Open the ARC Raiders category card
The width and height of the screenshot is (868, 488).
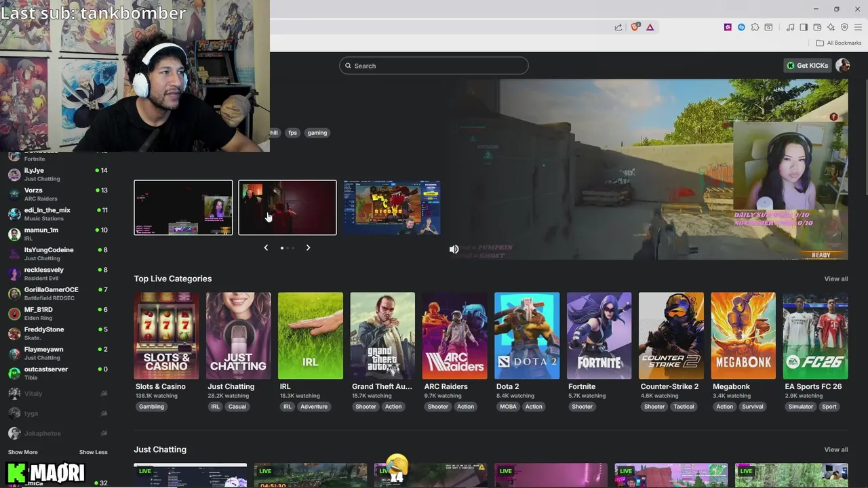click(454, 335)
